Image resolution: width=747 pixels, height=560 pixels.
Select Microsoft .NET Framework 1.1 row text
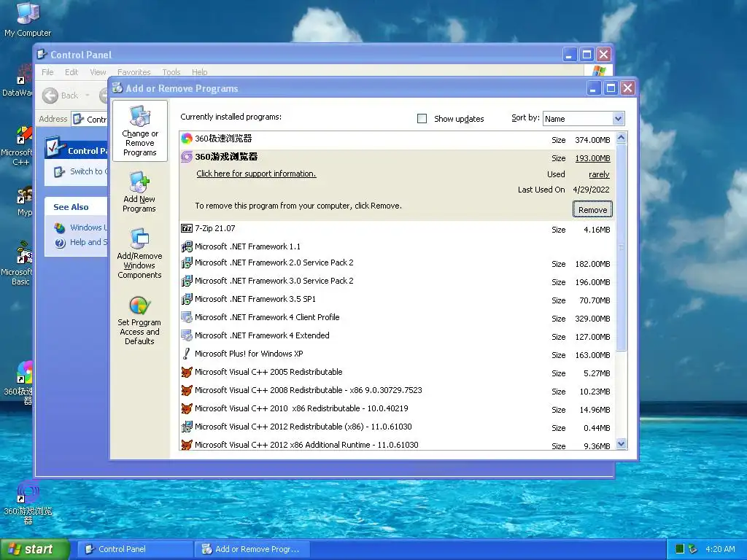point(248,246)
